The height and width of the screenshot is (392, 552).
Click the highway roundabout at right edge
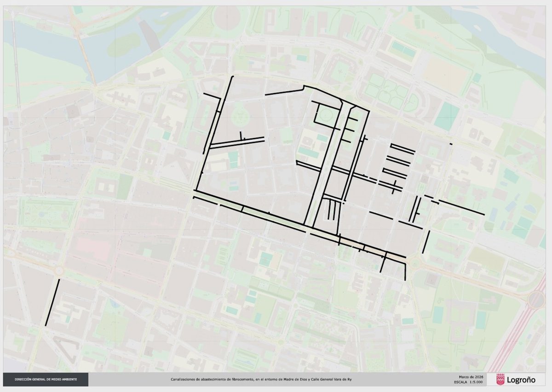click(536, 300)
